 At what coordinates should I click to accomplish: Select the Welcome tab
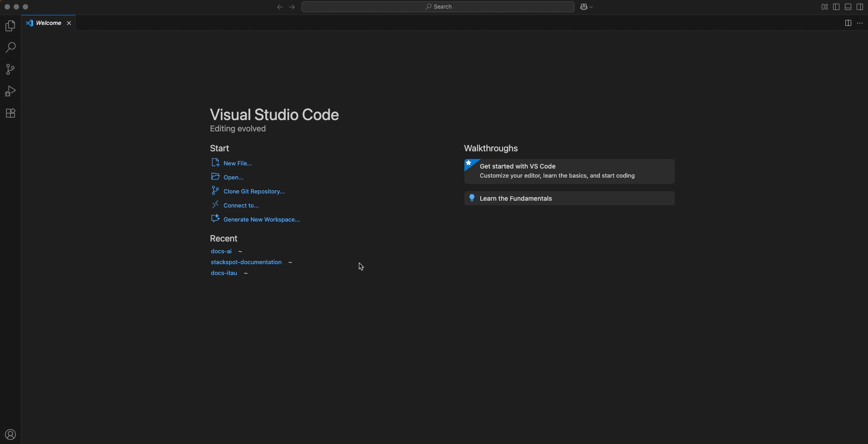click(x=48, y=23)
